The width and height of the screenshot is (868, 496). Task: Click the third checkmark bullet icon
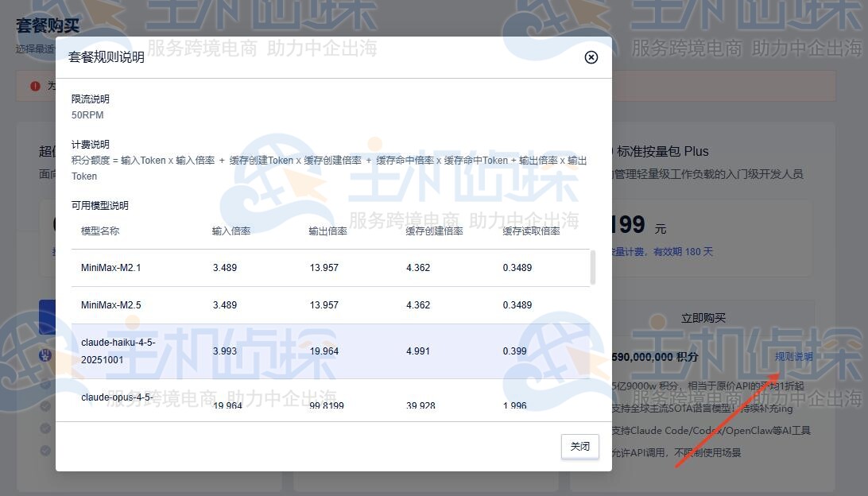[45, 429]
